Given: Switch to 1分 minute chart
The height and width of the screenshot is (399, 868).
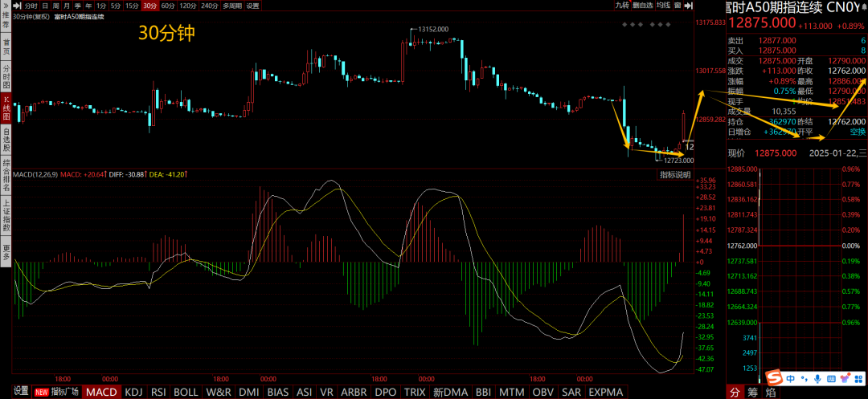Looking at the screenshot, I should (101, 6).
